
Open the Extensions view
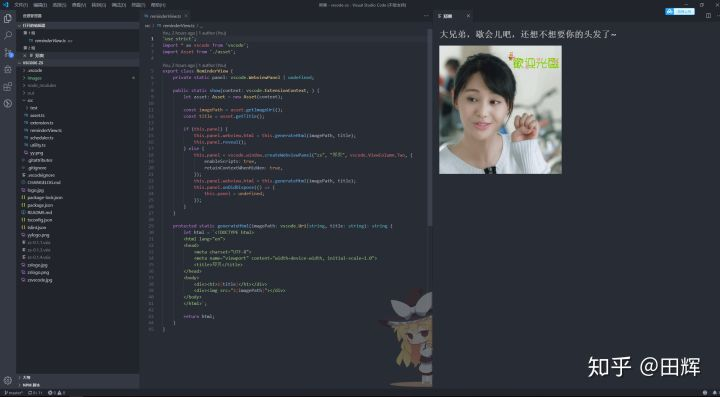pyautogui.click(x=8, y=86)
